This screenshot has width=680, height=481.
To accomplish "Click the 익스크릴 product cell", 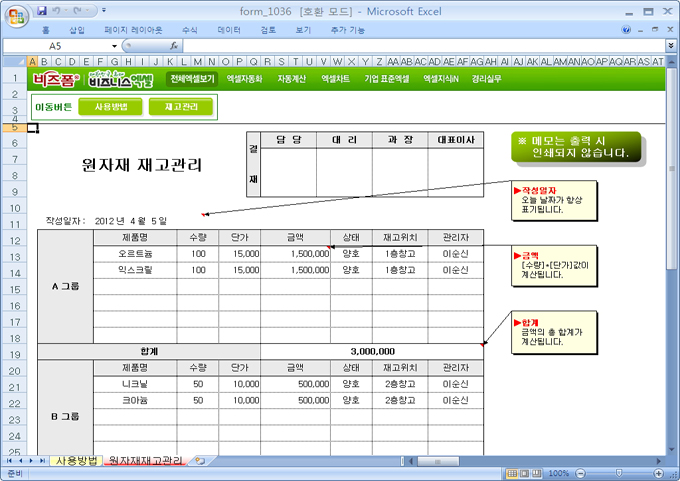I will click(135, 270).
